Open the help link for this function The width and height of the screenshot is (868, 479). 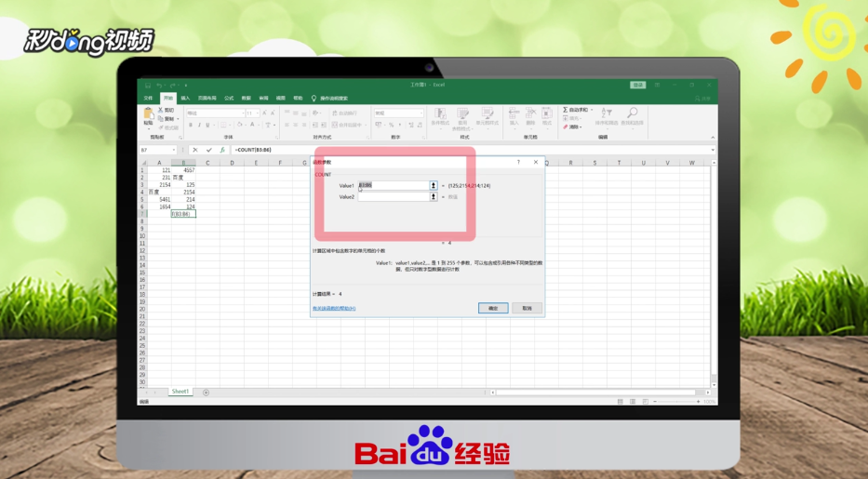[x=334, y=308]
